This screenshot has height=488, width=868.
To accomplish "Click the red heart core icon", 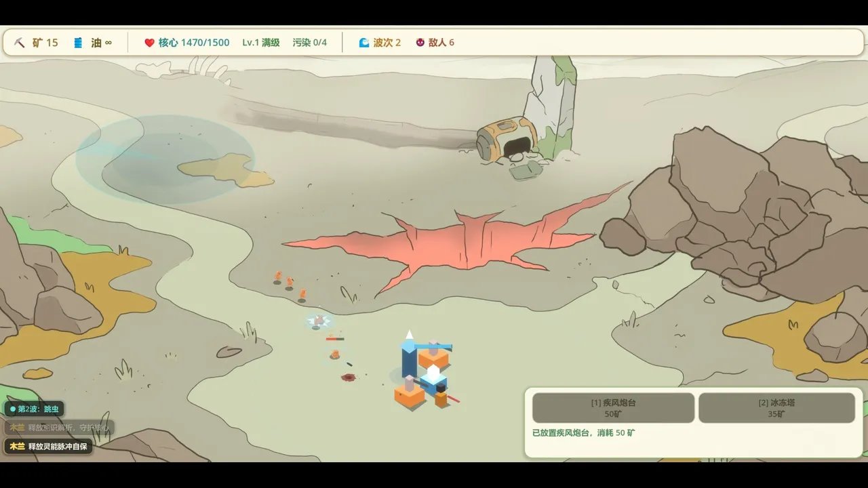I will click(x=150, y=43).
